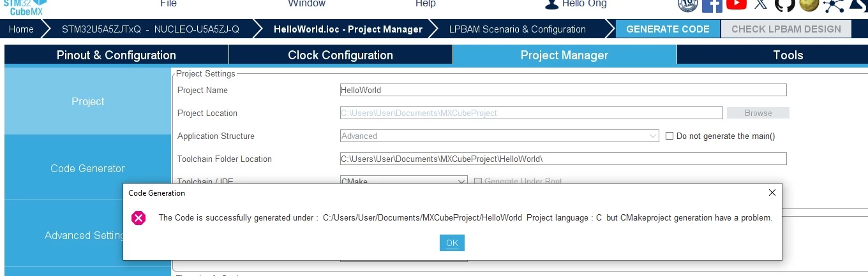Click the Project Name label
The width and height of the screenshot is (868, 276).
click(202, 90)
